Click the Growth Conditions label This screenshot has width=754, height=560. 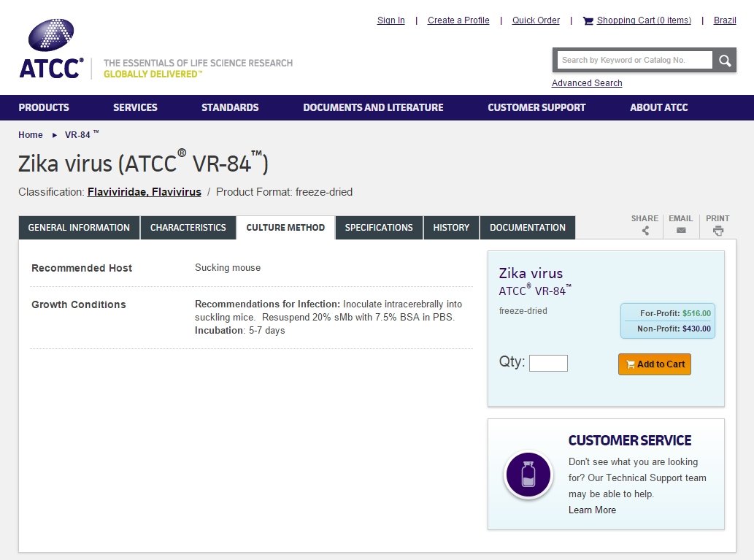pyautogui.click(x=78, y=304)
